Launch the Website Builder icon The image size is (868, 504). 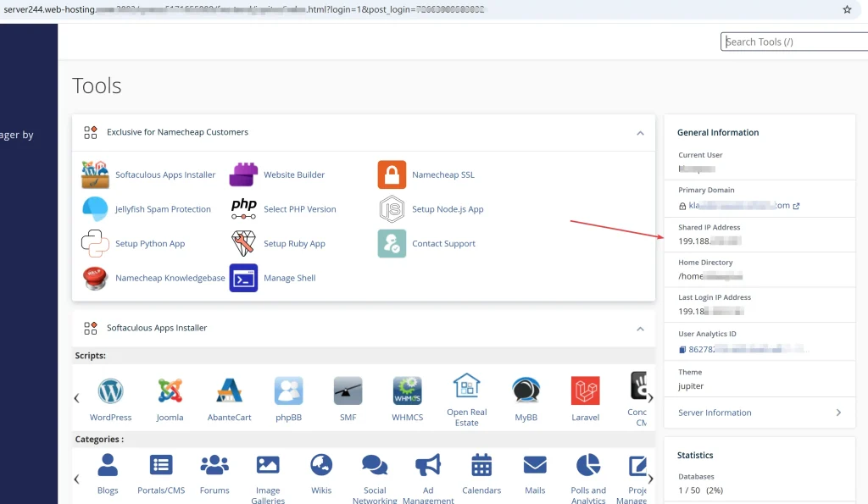pyautogui.click(x=243, y=174)
